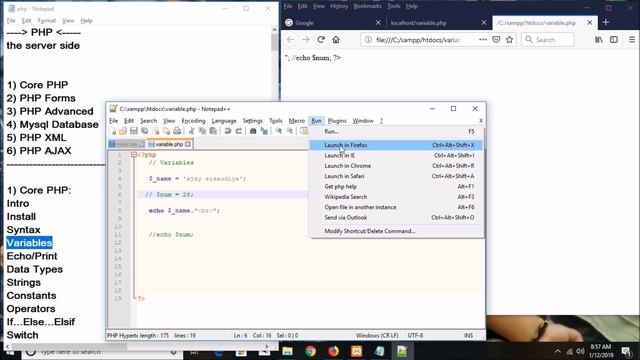Click the Save to Pocket icon
Screen dimensions: 640x360
496,40
